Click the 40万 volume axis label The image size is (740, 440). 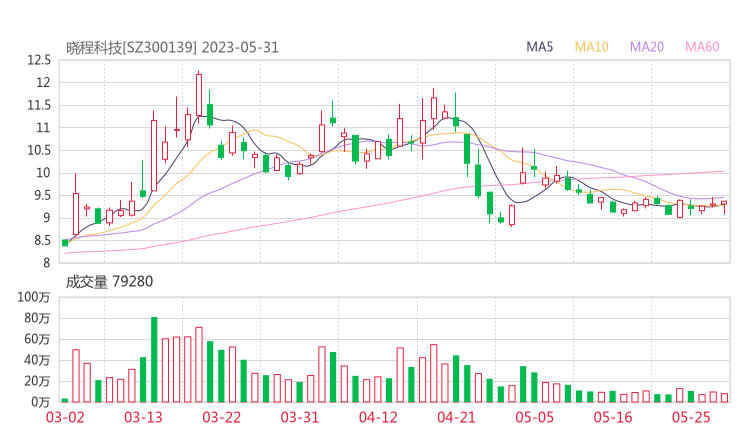click(37, 360)
